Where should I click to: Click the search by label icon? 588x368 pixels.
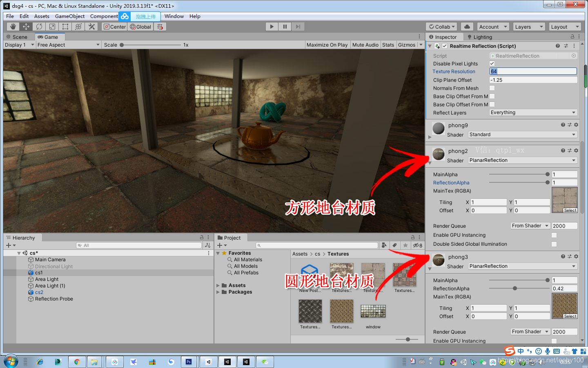(394, 245)
